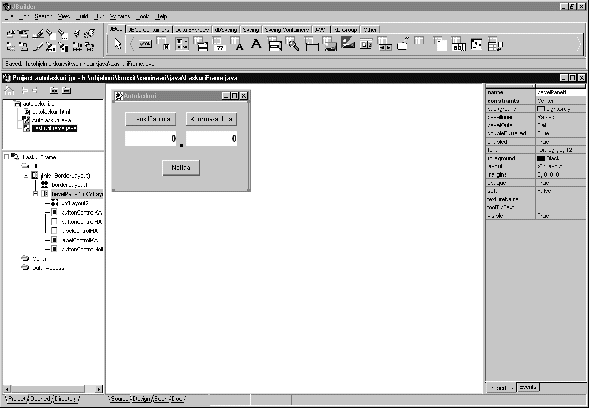
Task: Pick the small button component beside the pointer
Action: point(145,44)
